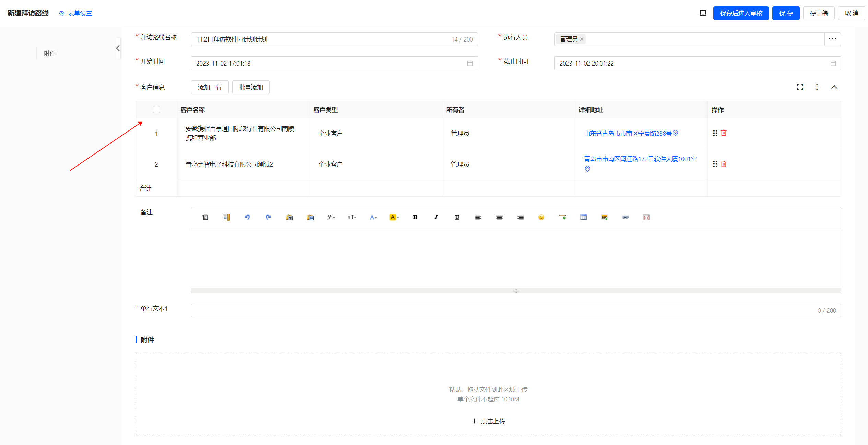Select 附件 in left navigation
The image size is (868, 445).
coord(50,53)
